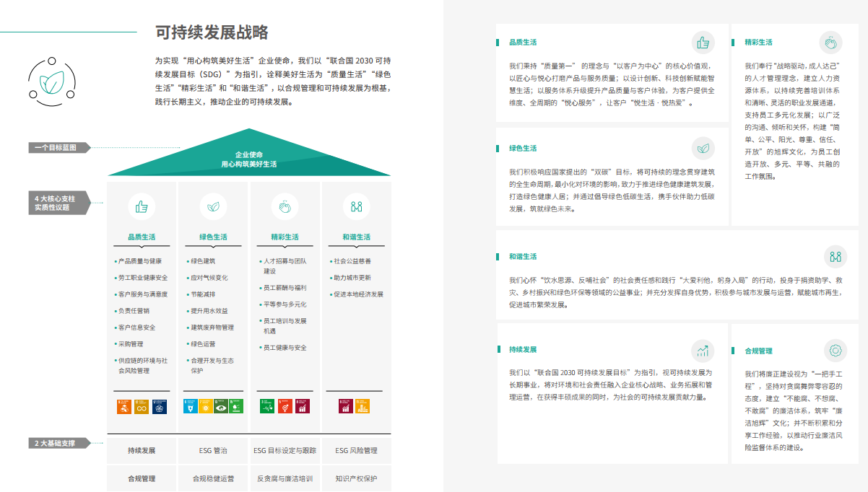868x492 pixels.
Task: Select the 4大核心支柱 实质性议题 label tag
Action: point(60,203)
